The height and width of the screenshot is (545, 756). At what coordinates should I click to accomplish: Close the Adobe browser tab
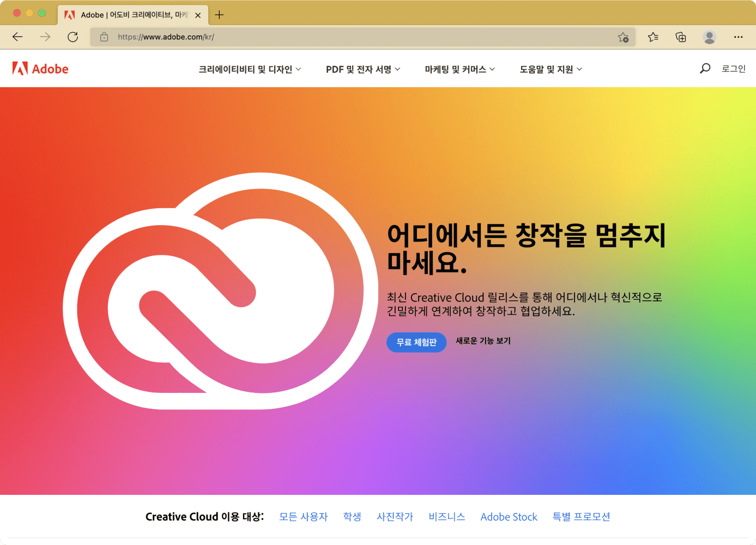click(x=198, y=15)
